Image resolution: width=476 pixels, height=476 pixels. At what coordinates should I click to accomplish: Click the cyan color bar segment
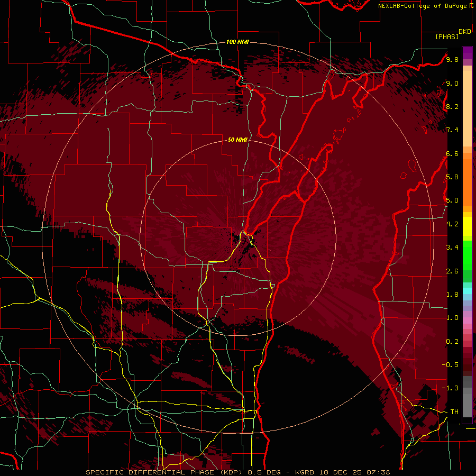pos(467,291)
